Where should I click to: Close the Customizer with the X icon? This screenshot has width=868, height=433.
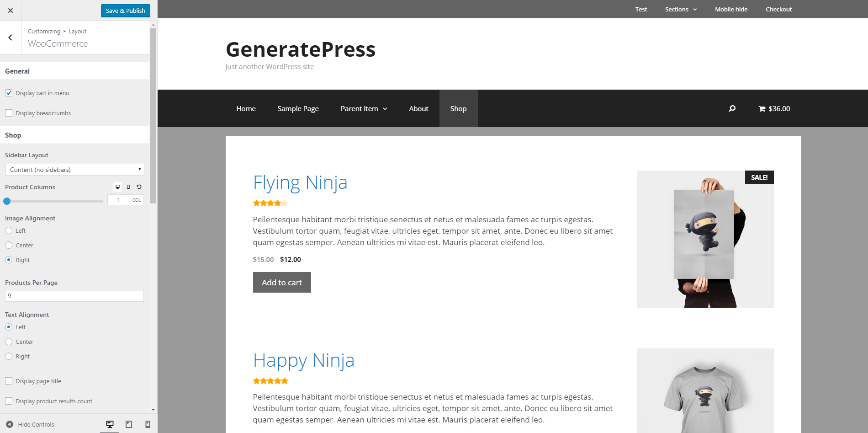coord(10,11)
